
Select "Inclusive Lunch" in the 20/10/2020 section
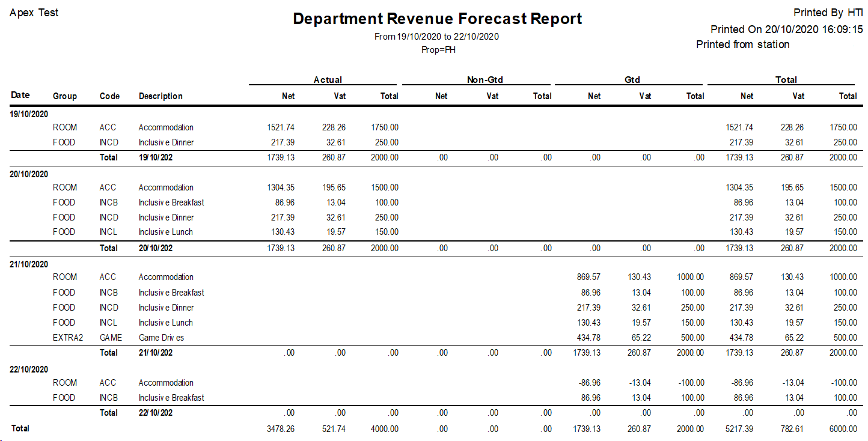click(x=166, y=232)
